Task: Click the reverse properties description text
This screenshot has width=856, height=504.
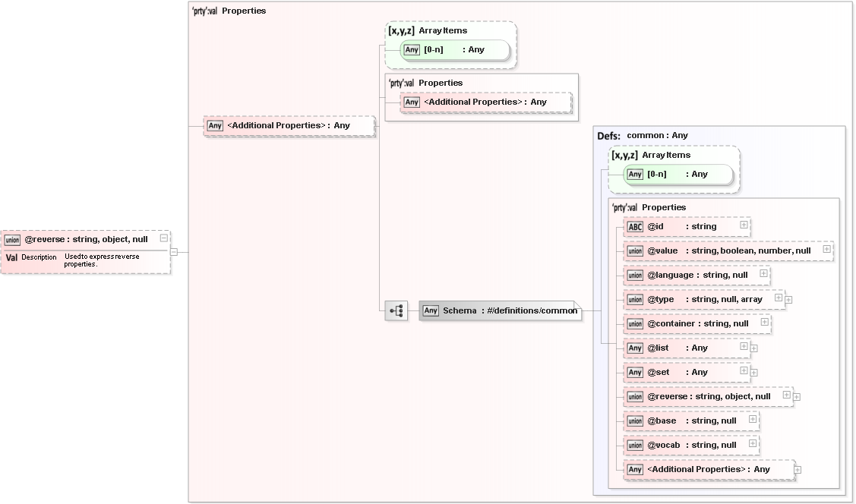Action: pos(101,261)
